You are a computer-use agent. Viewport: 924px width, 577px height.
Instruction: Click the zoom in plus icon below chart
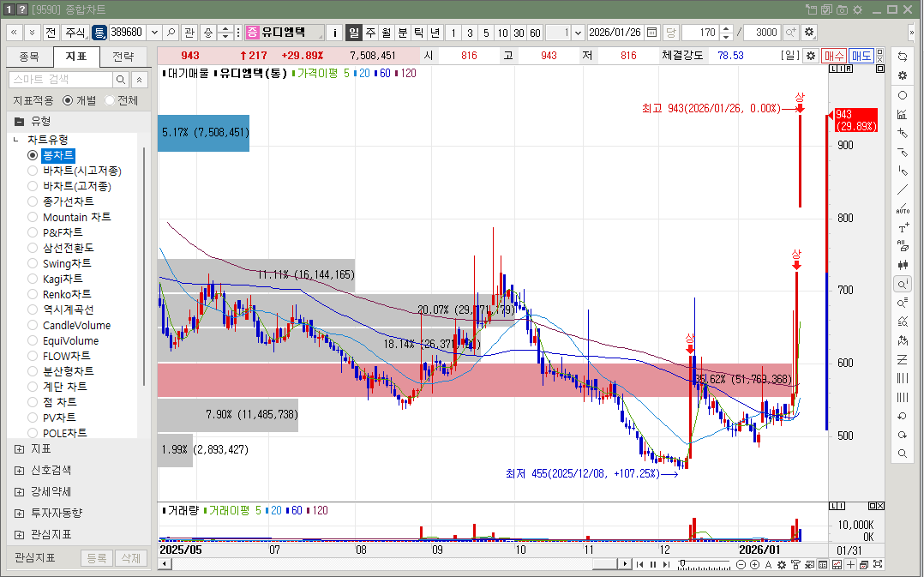755,565
